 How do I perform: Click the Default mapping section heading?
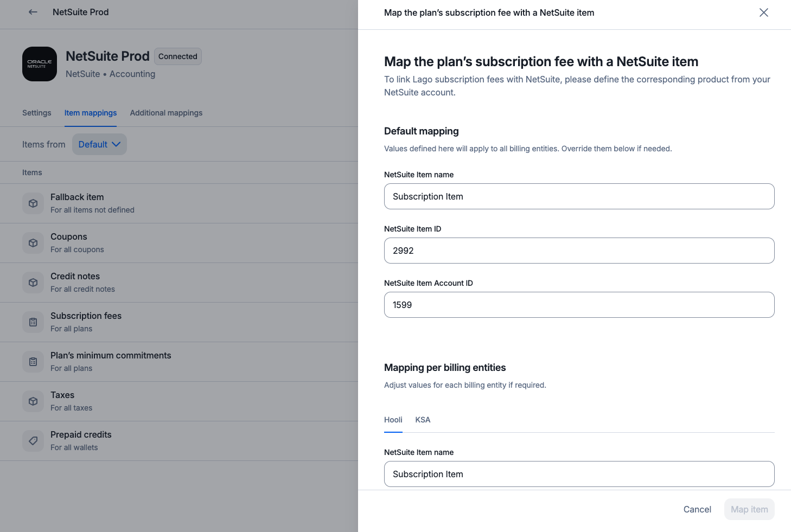click(x=422, y=131)
